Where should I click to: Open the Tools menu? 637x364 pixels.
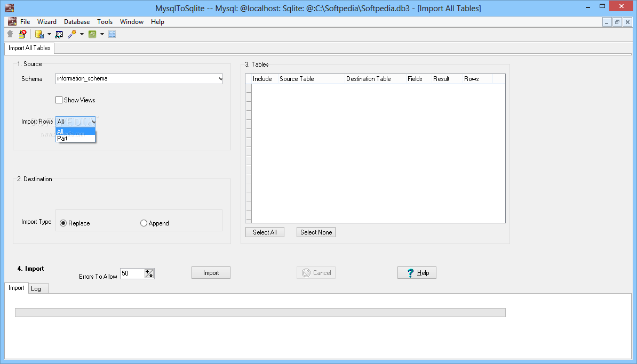tap(105, 22)
